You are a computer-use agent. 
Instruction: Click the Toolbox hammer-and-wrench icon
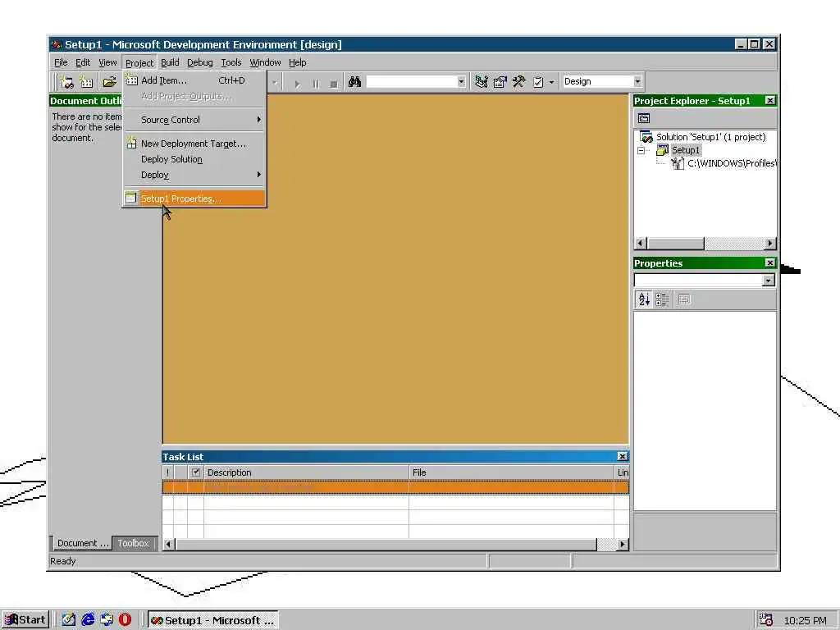tap(519, 82)
